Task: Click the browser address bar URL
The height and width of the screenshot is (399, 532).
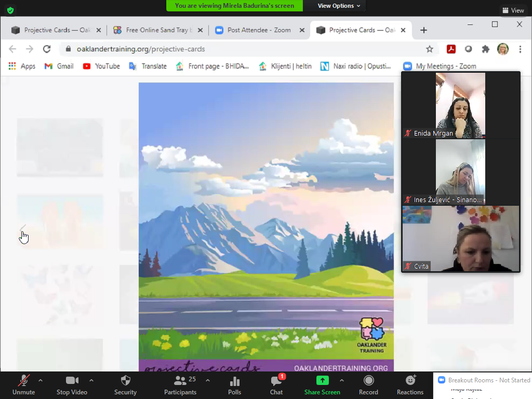Action: pos(141,49)
